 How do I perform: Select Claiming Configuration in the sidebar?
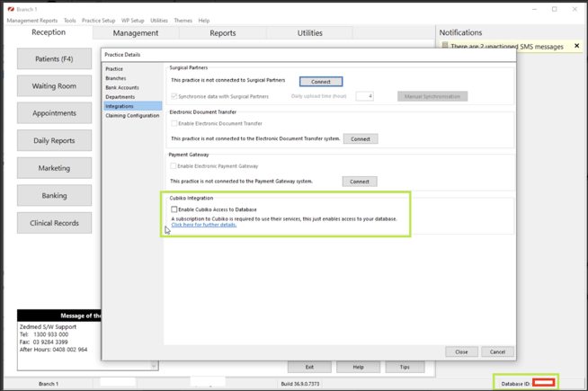[132, 115]
